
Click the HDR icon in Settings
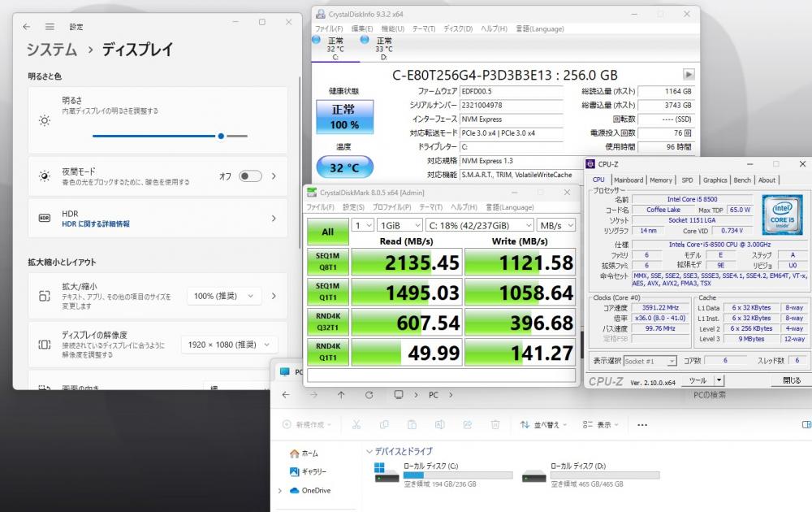pos(45,218)
